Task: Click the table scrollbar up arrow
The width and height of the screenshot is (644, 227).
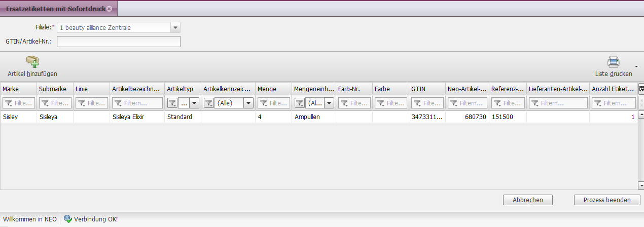Action: 641,115
